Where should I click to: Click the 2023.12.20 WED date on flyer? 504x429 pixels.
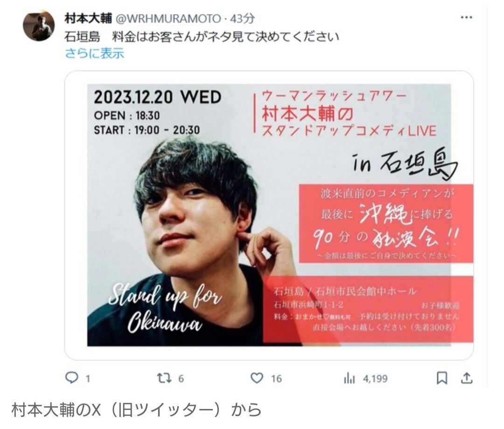point(158,97)
